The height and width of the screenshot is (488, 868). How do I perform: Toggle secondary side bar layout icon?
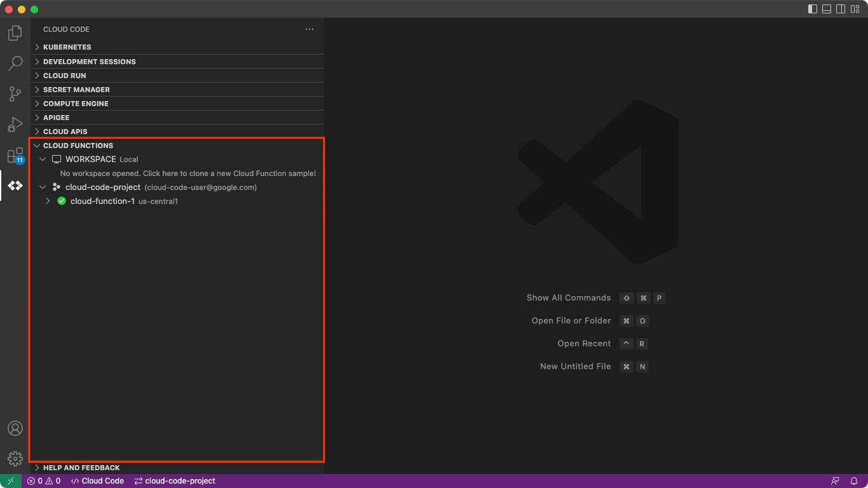pos(841,9)
